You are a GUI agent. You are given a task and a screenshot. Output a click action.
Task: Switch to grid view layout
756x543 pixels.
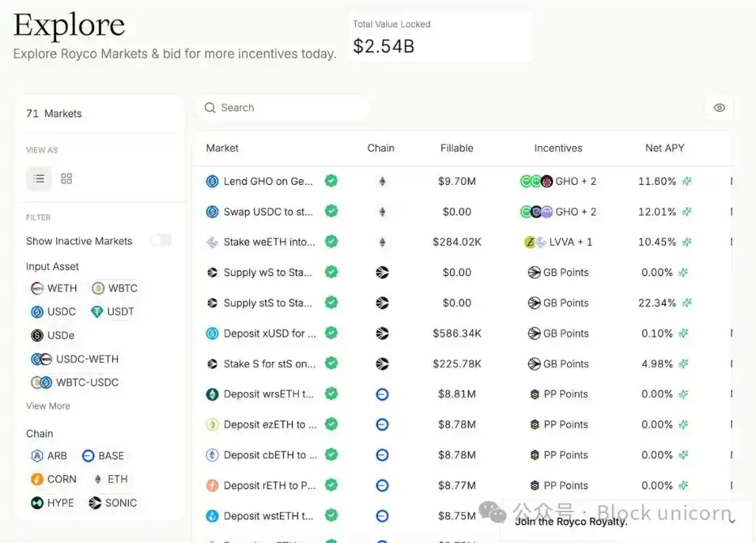66,178
